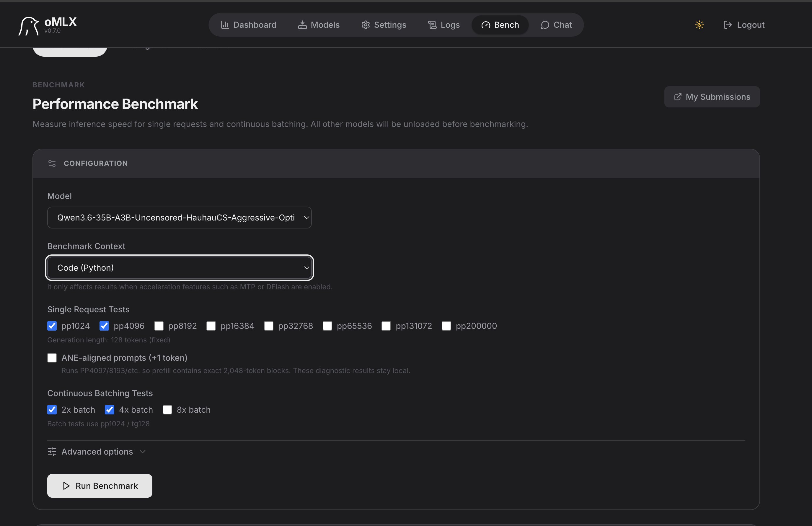Click 'Batch tests use pp1024 / tg128' note

(98, 424)
